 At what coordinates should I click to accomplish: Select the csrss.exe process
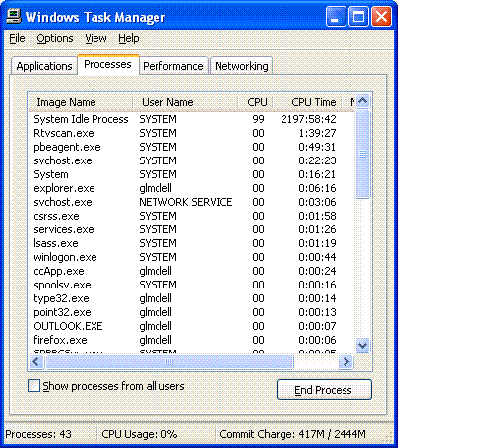point(192,216)
